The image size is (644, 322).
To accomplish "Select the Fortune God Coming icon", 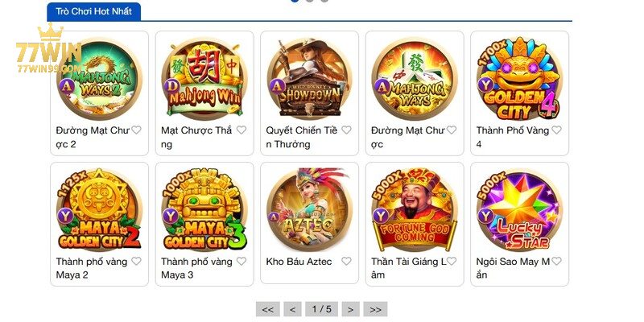I will [x=415, y=209].
